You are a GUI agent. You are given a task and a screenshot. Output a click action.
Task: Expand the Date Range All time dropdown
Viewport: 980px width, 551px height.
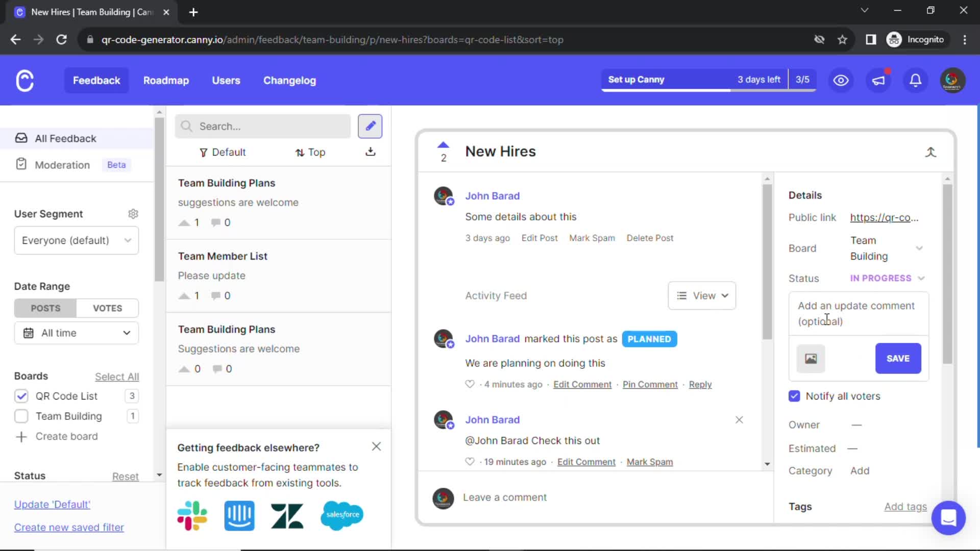click(x=76, y=332)
